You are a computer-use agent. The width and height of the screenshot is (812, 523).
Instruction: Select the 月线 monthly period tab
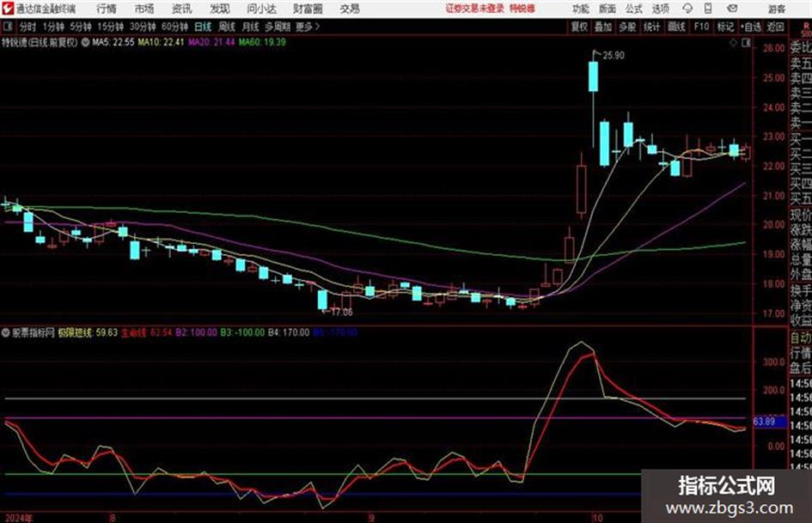tap(251, 27)
